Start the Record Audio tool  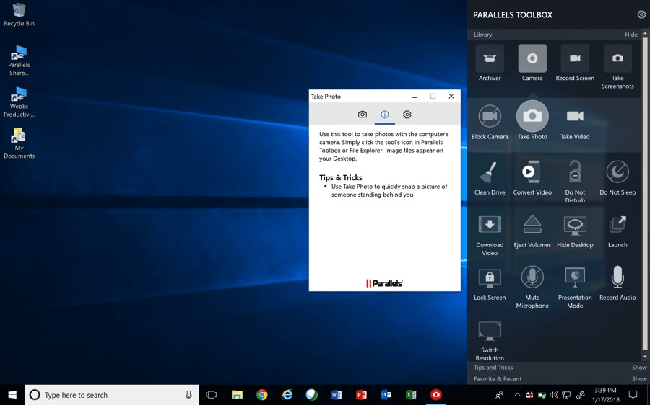click(618, 279)
